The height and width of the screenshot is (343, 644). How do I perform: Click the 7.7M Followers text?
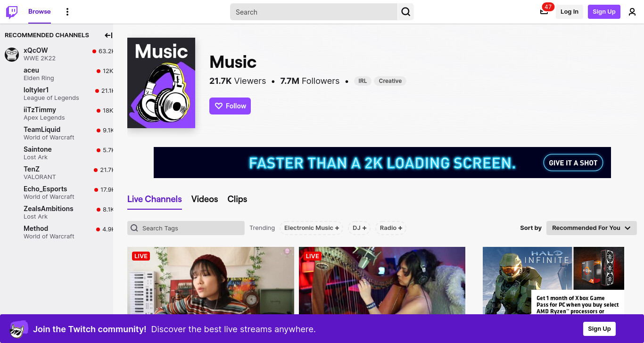[310, 81]
